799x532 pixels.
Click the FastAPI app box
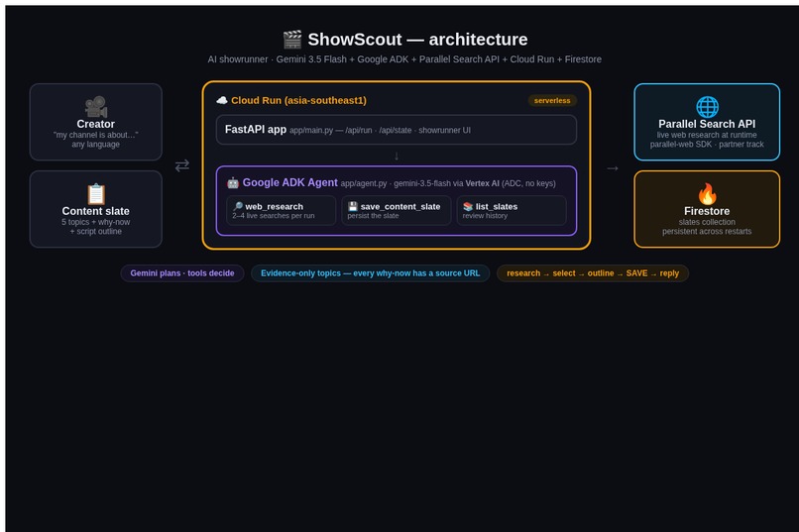tap(397, 130)
